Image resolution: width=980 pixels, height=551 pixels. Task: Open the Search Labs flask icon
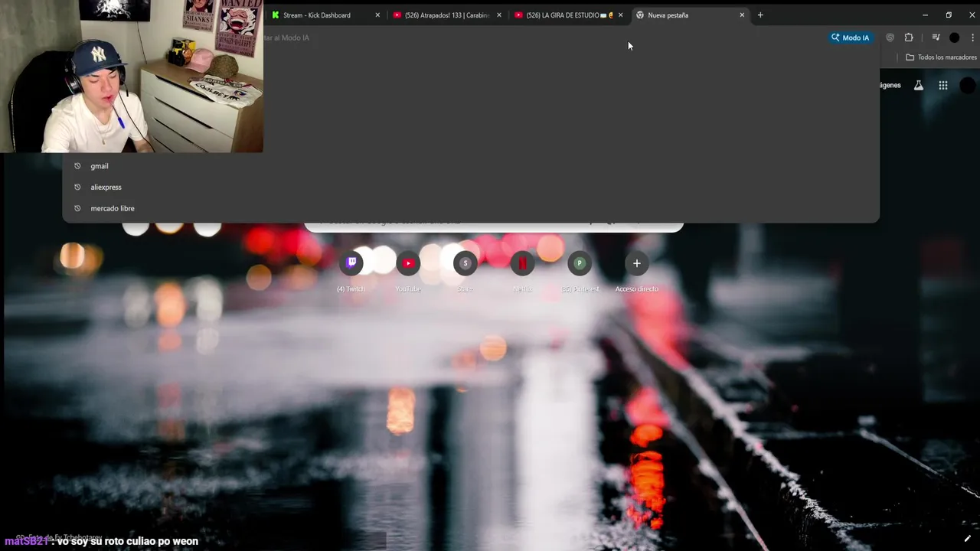919,86
